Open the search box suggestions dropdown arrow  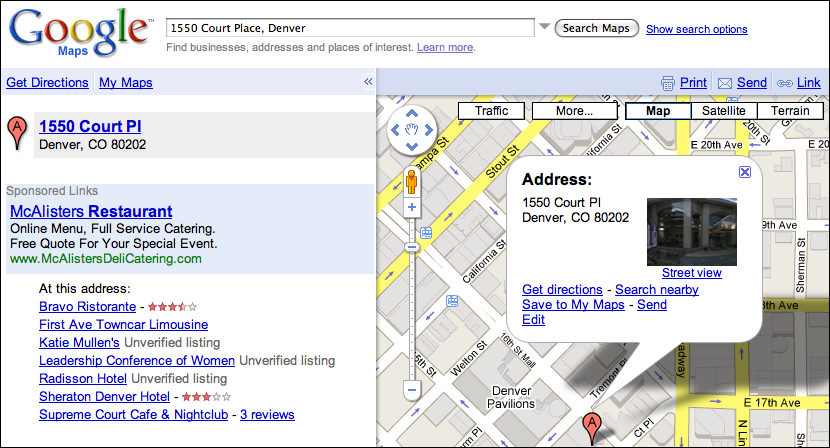[x=544, y=27]
